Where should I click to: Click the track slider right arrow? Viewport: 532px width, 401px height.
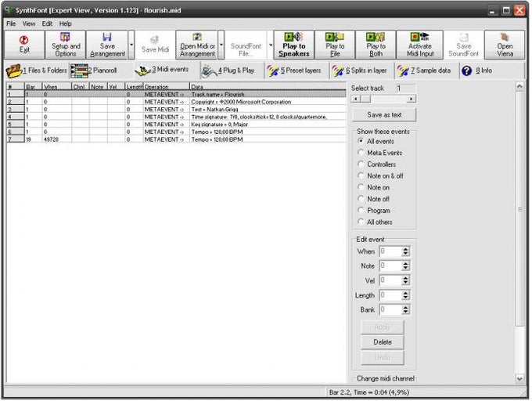coord(412,99)
